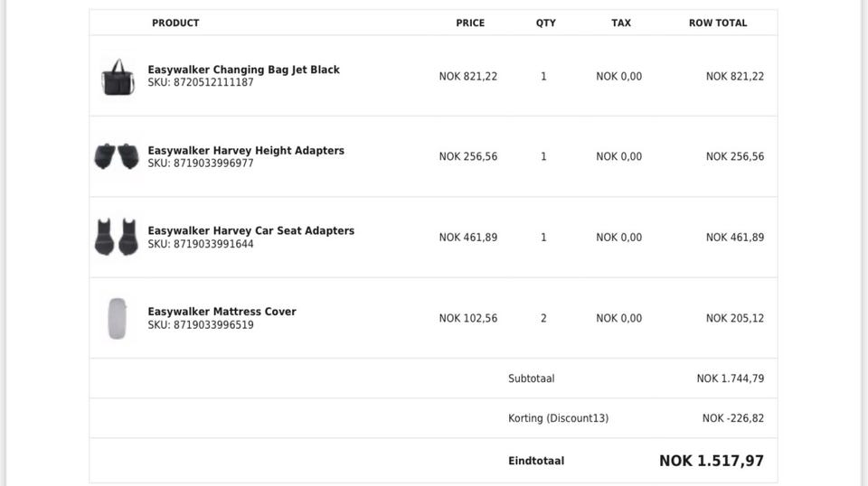Click the Harvey Car Seat Adapters thumbnail
868x486 pixels.
point(117,237)
